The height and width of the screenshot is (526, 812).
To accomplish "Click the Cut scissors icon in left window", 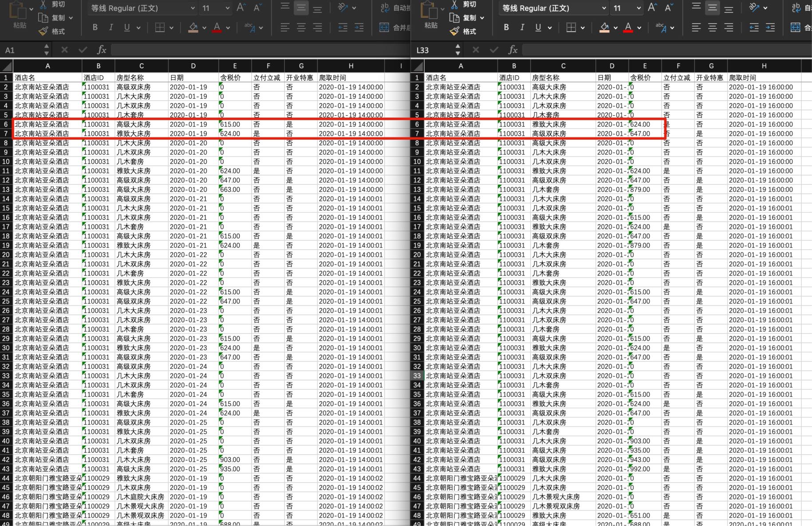I will tap(43, 4).
